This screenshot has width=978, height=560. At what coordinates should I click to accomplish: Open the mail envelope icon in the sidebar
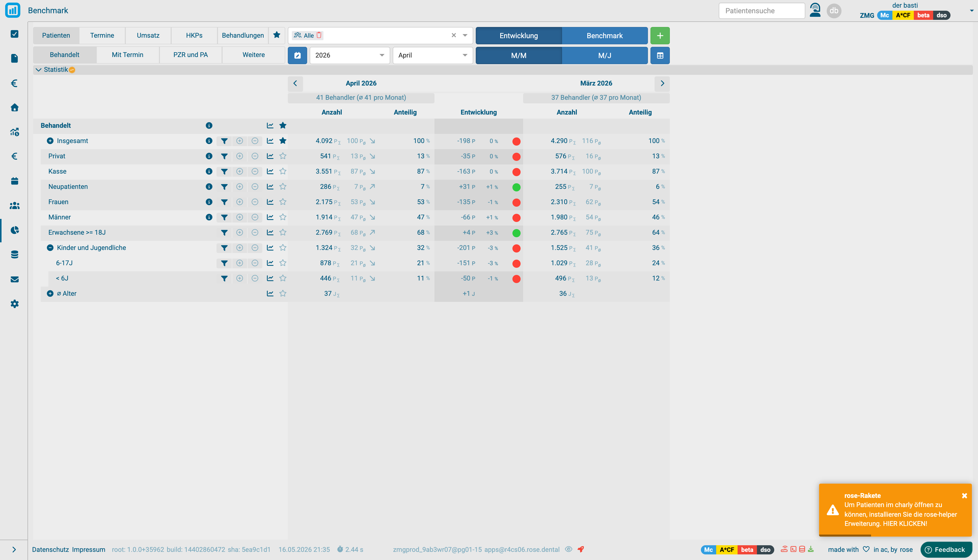point(15,279)
